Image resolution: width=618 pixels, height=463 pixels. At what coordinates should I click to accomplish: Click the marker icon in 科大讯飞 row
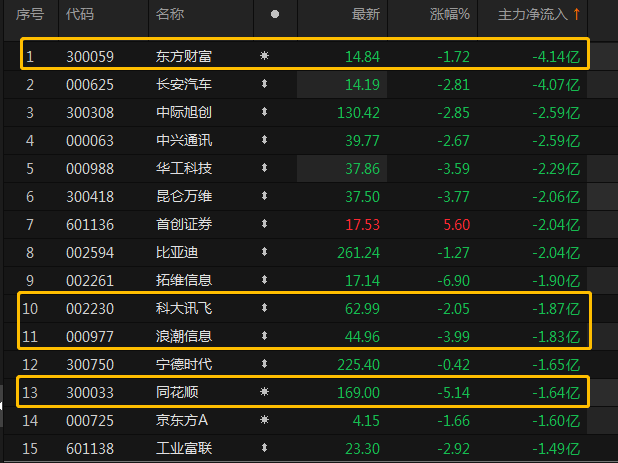pos(264,308)
